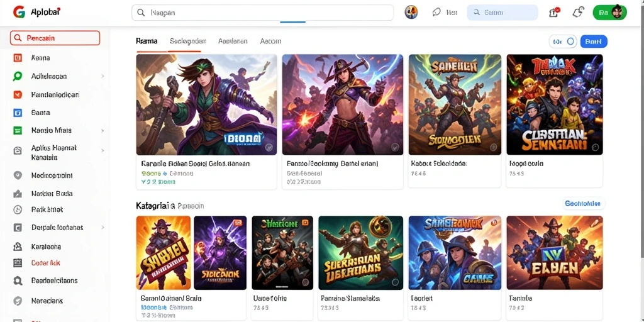Click the location pin icon beside Nedieospaint

pos(18,175)
